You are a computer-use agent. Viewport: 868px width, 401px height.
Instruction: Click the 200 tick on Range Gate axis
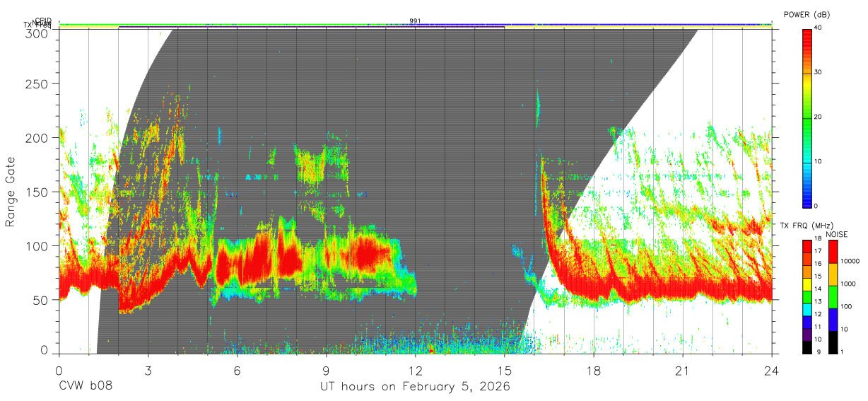tap(37, 137)
